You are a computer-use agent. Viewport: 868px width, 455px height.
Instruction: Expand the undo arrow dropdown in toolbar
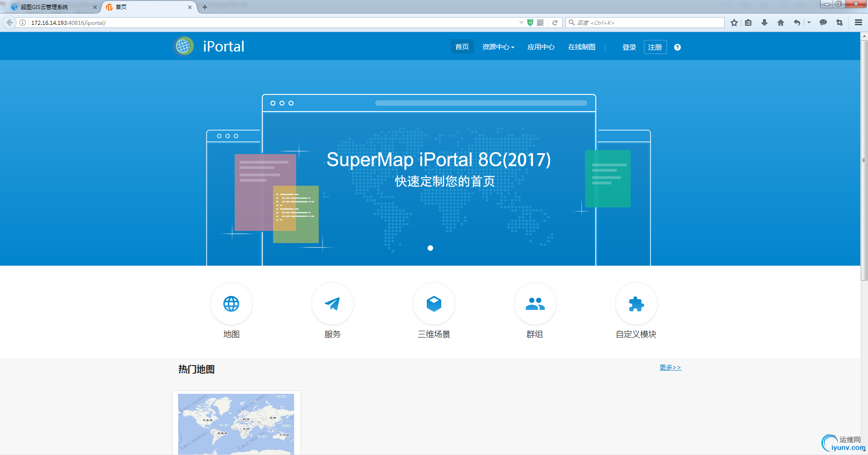pos(809,23)
